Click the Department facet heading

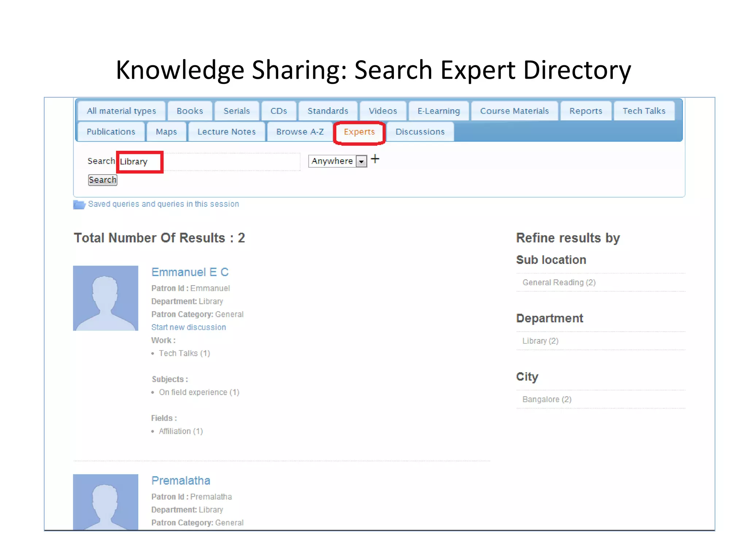[x=550, y=318]
